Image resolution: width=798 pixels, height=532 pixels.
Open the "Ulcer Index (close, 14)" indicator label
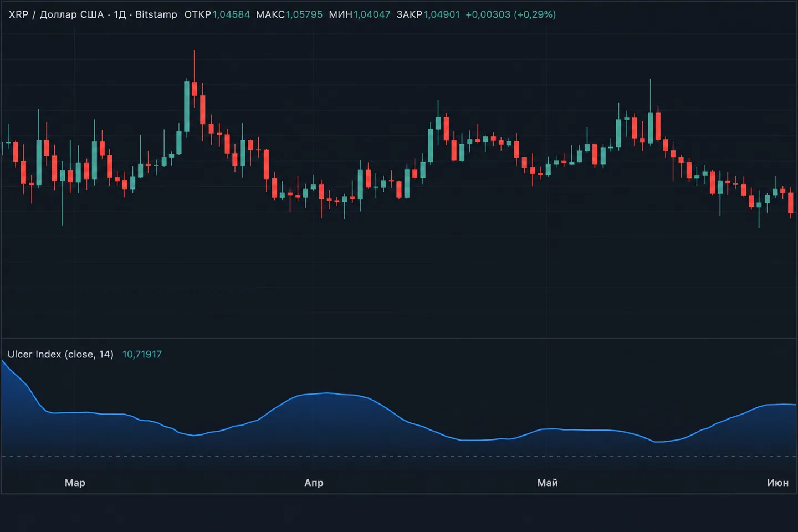point(60,354)
